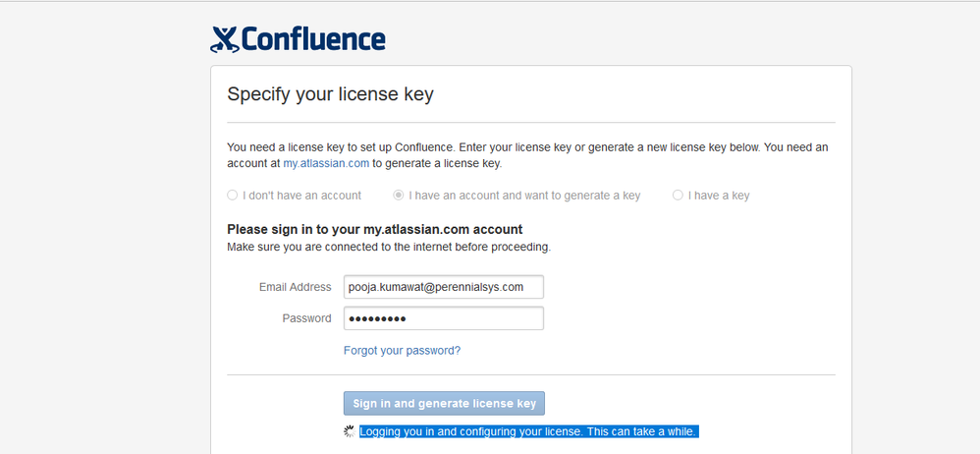The image size is (980, 454).
Task: Click the "Please sign in to your my.atlassian.com account" heading
Action: [x=375, y=229]
